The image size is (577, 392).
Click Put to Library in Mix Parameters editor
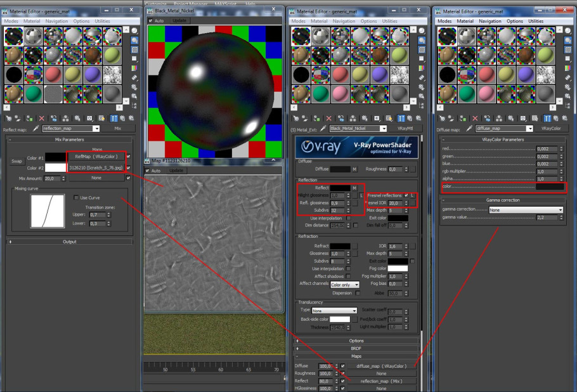77,119
